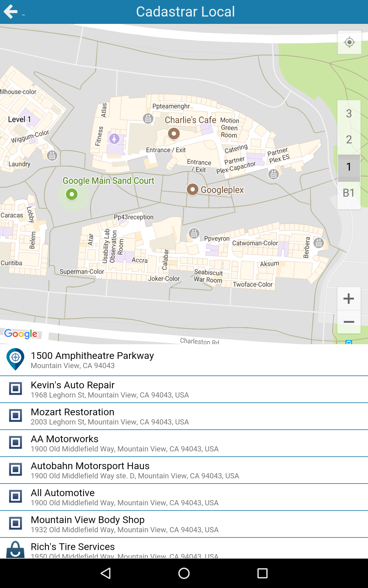Center map on my location
The image size is (368, 588).
[x=349, y=42]
